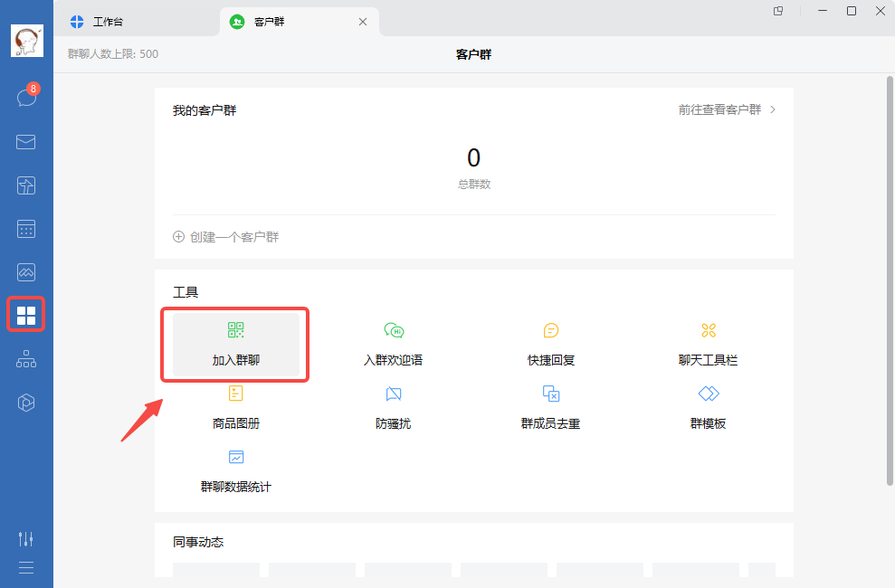
Task: Open the Mail envelope icon in sidebar
Action: click(x=26, y=142)
